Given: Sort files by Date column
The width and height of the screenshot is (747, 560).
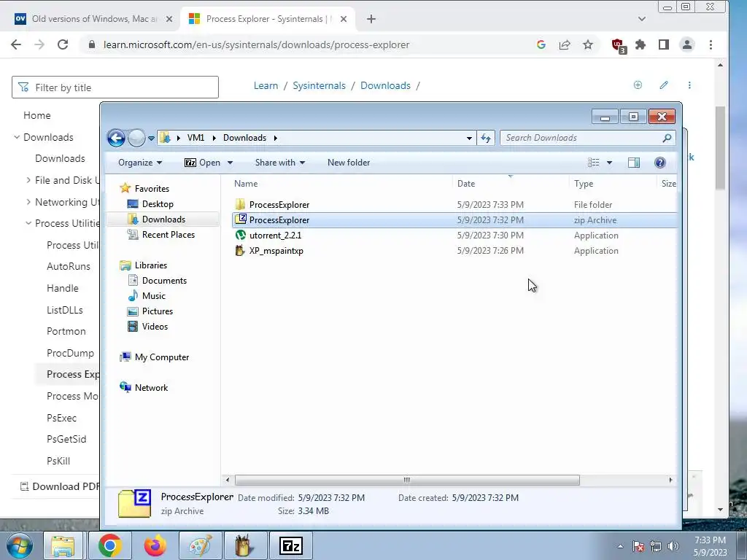Looking at the screenshot, I should coord(466,183).
